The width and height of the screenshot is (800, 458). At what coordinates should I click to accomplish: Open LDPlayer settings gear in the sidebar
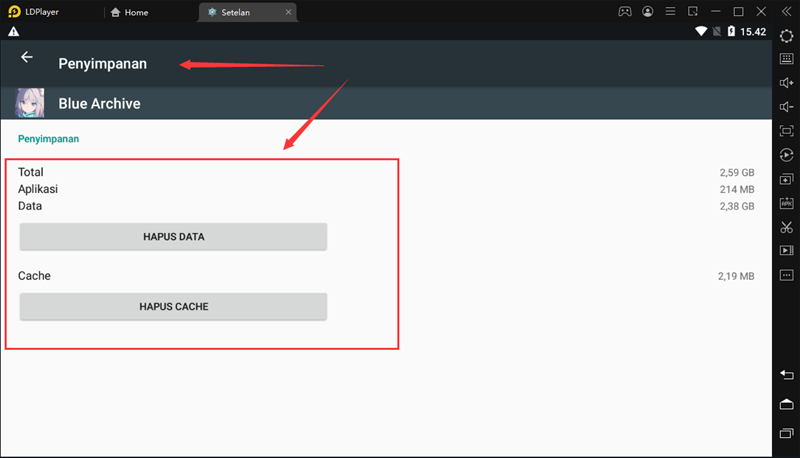pos(786,36)
